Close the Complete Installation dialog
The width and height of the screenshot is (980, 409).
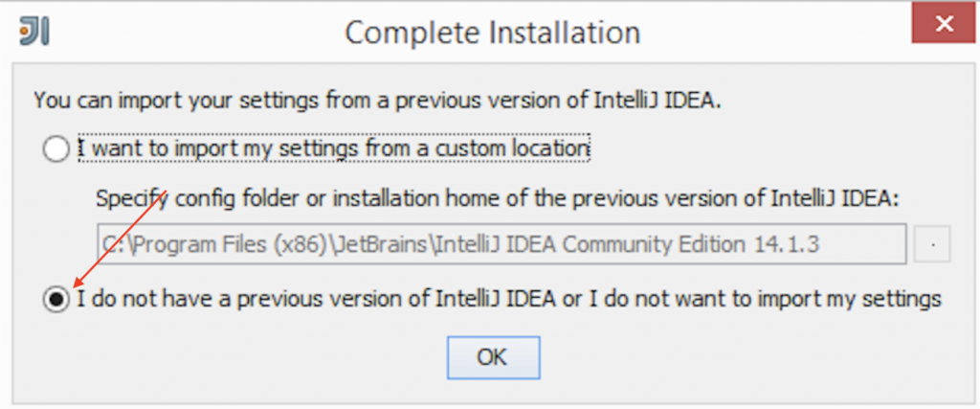click(x=945, y=22)
